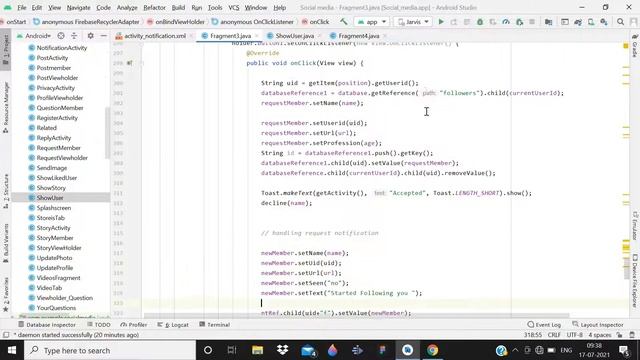Click the Expand/Collapse all icon in Project panel
Screen dimensions: 640x360
point(74,36)
